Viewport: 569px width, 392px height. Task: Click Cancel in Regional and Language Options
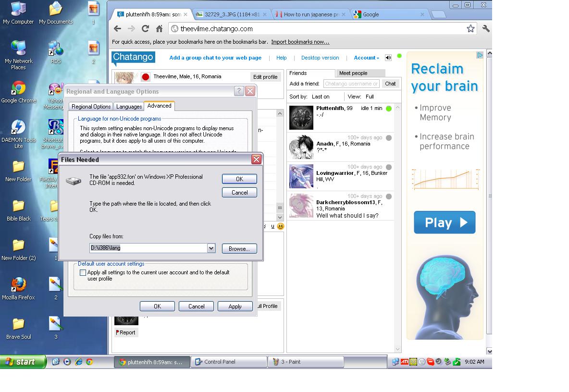197,306
